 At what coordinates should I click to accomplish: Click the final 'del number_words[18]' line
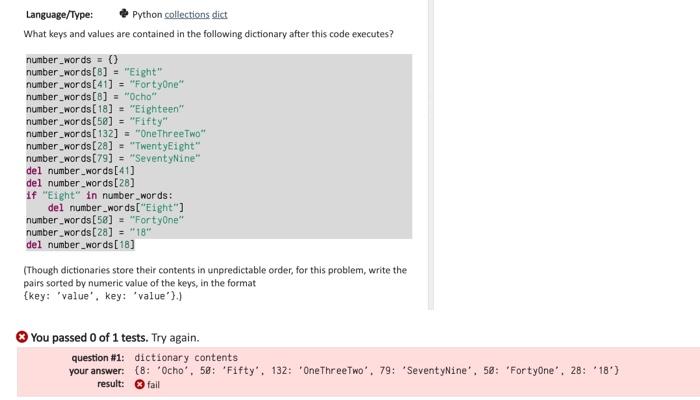(80, 245)
